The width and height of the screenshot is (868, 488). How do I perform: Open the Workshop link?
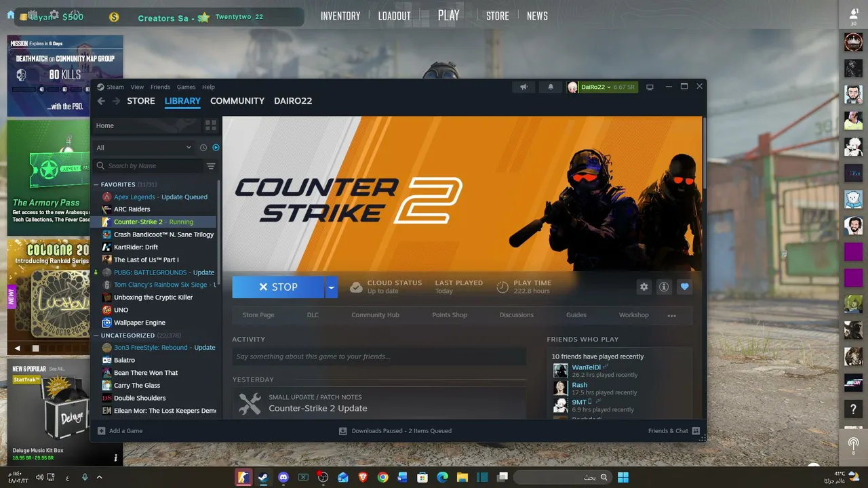pyautogui.click(x=633, y=315)
